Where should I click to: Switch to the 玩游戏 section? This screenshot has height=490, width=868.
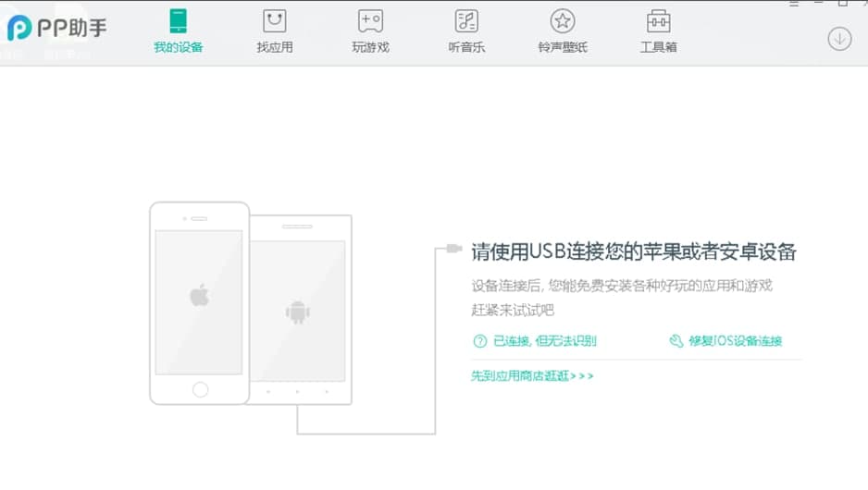[x=370, y=31]
